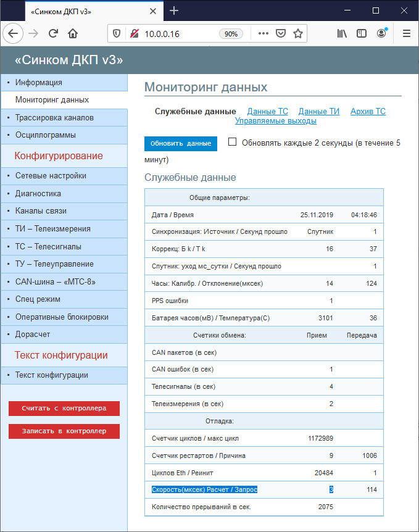Screen dimensions: 419x532
Task: Click the Считать с контроллера button
Action: (64, 409)
